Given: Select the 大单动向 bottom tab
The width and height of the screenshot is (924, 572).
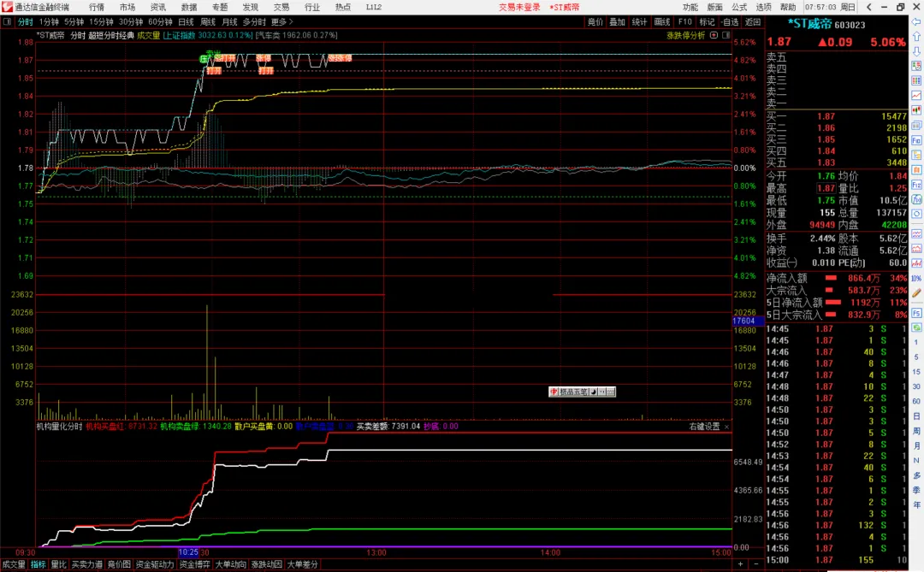Looking at the screenshot, I should click(230, 564).
